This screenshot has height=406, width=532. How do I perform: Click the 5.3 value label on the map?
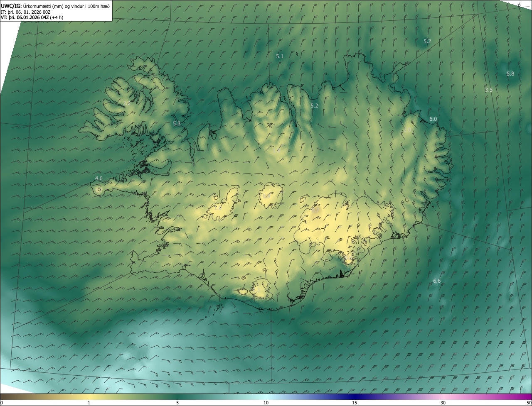(177, 123)
